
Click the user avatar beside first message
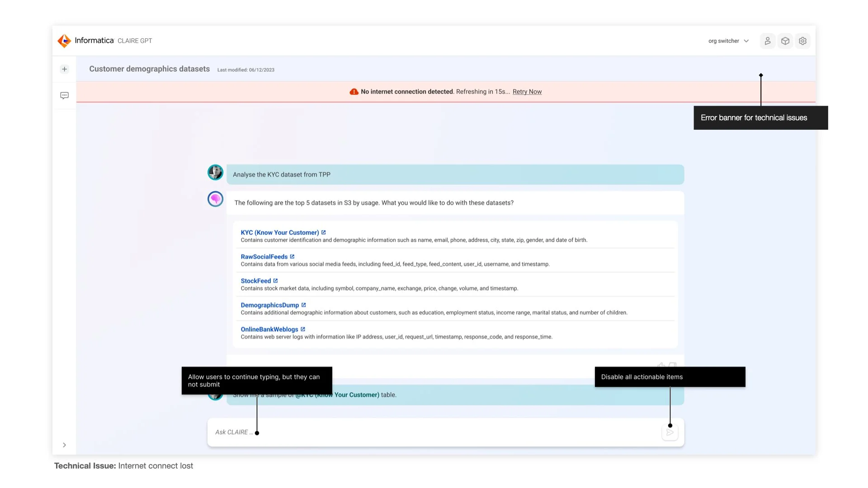pyautogui.click(x=215, y=173)
